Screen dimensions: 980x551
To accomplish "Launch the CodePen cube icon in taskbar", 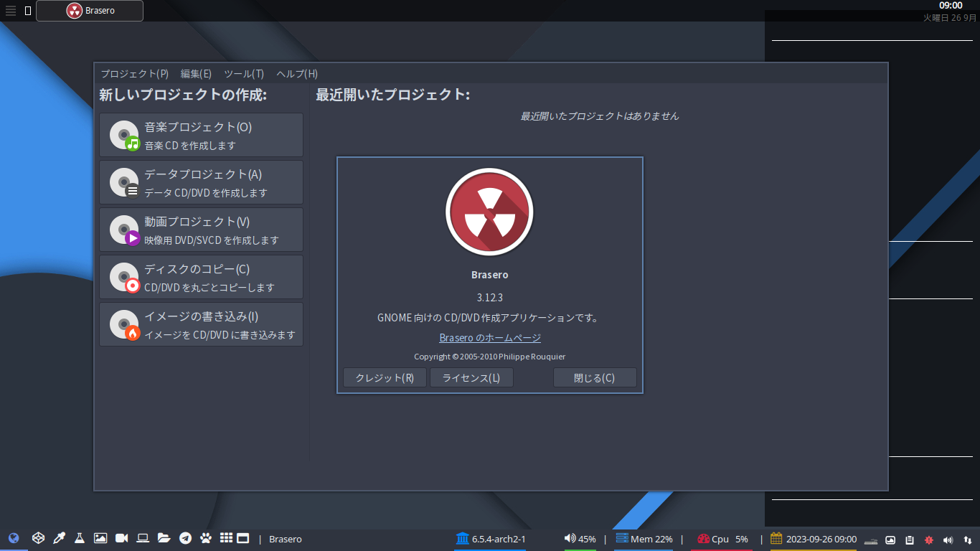I will [39, 538].
